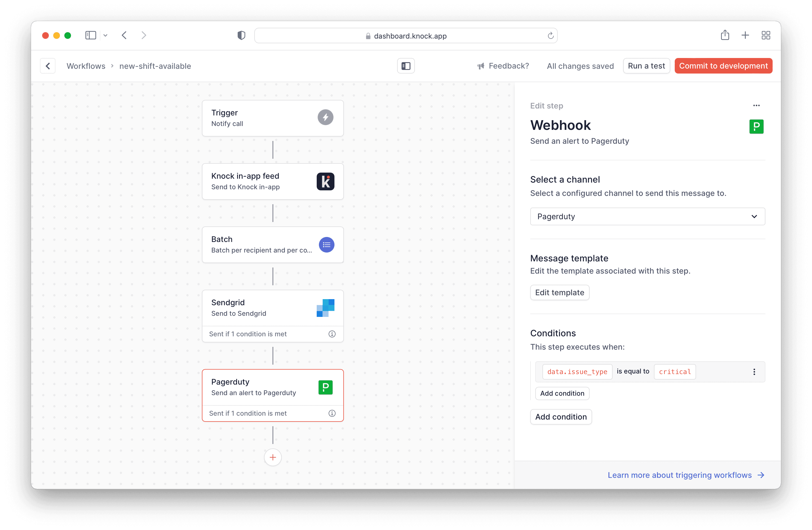Click the Batch step's list icon
Image resolution: width=812 pixels, height=530 pixels.
tap(326, 245)
